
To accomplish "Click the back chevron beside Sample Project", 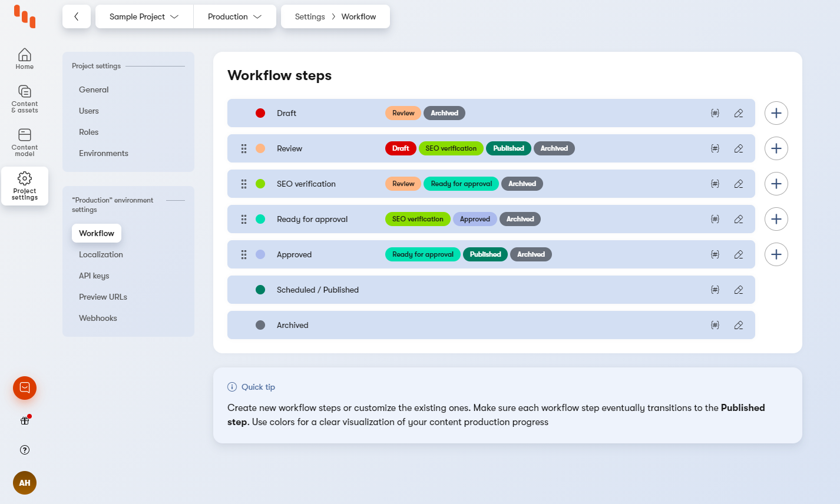I will pos(77,16).
